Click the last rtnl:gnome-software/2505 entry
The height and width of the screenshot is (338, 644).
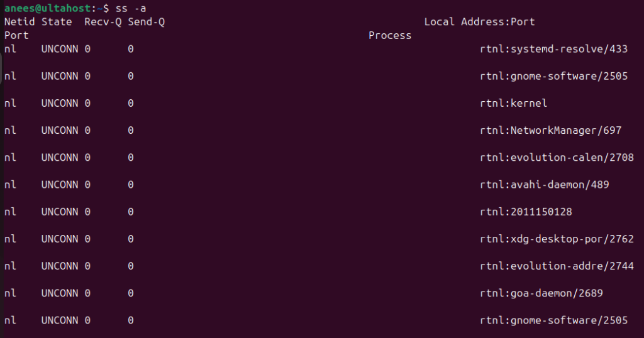[x=553, y=320]
